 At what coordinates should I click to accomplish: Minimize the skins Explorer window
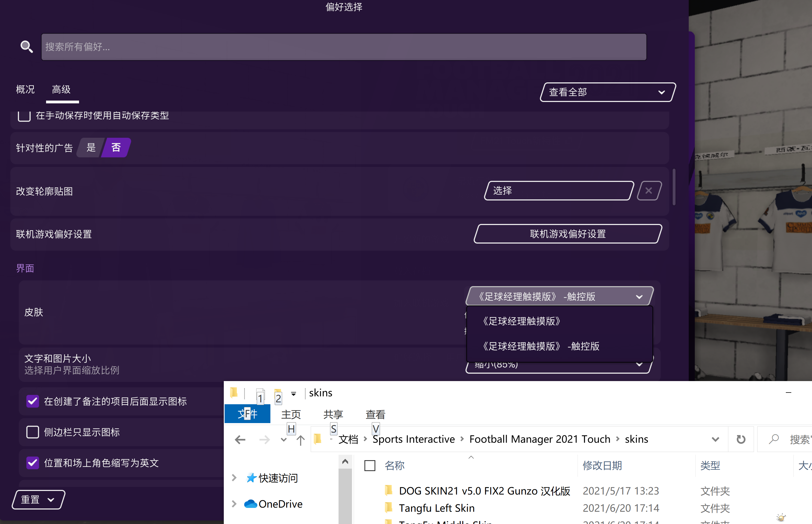click(x=789, y=393)
